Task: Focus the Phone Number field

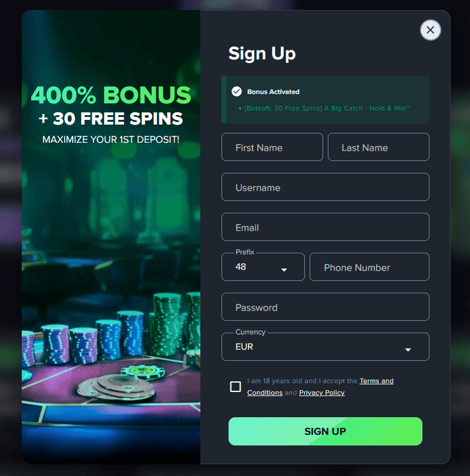Action: pos(370,267)
